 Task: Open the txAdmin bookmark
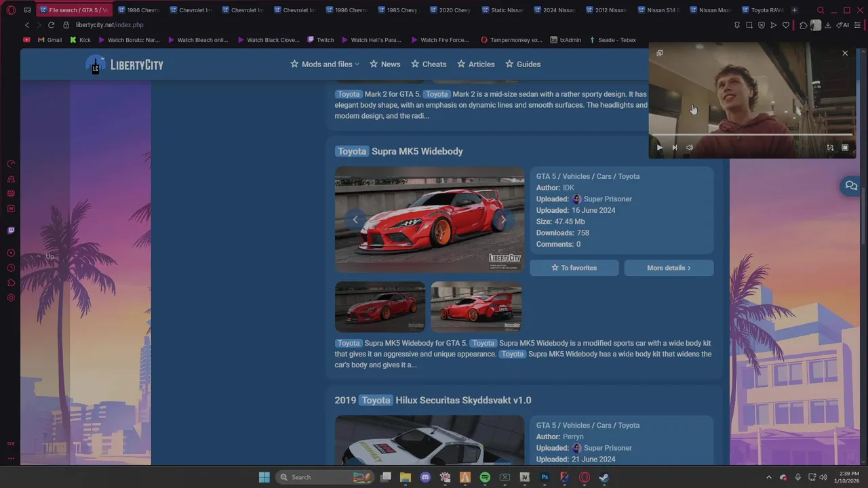click(x=566, y=40)
